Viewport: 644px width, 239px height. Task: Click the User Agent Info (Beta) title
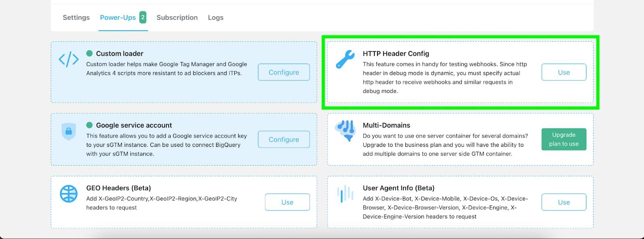pyautogui.click(x=398, y=188)
